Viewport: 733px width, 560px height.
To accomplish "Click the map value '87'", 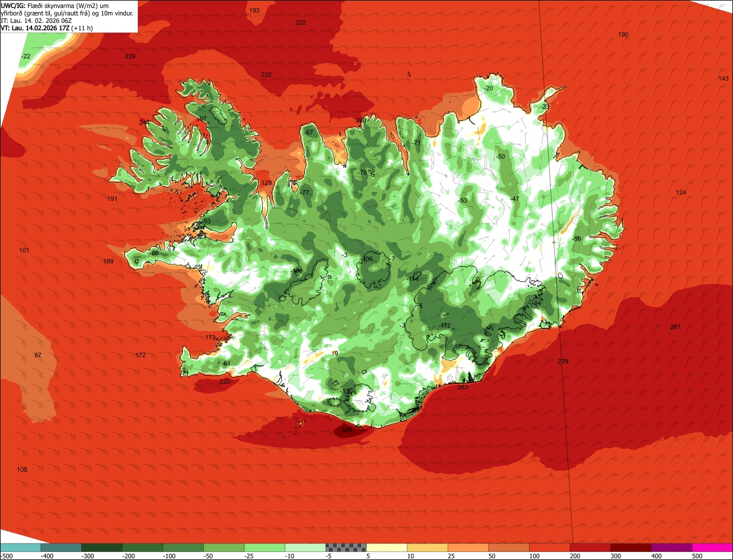I will click(x=38, y=356).
